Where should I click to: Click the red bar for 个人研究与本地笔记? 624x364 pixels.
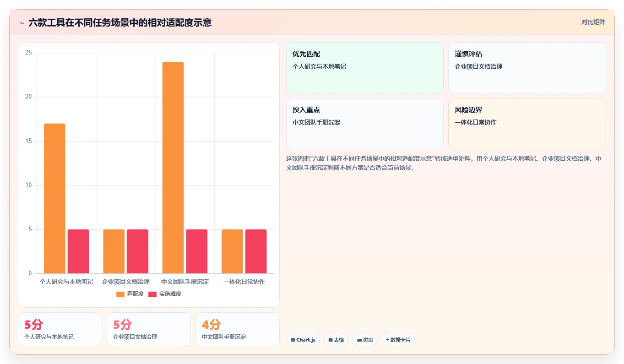pos(78,251)
